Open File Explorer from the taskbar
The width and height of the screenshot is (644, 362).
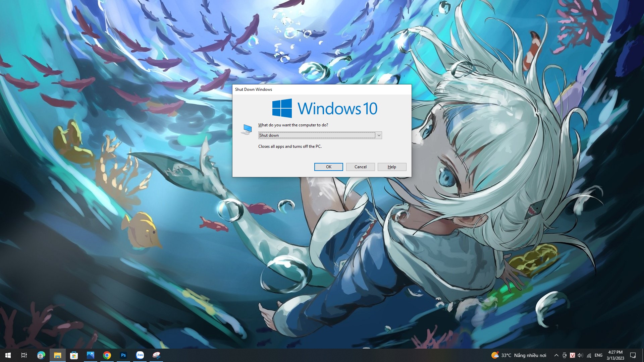[58, 355]
